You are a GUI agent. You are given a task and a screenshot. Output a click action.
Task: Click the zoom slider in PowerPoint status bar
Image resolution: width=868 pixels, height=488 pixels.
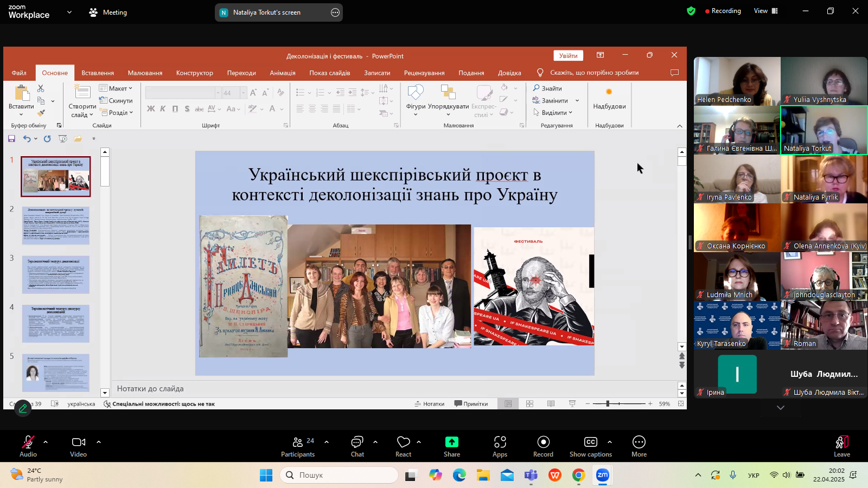tap(608, 403)
